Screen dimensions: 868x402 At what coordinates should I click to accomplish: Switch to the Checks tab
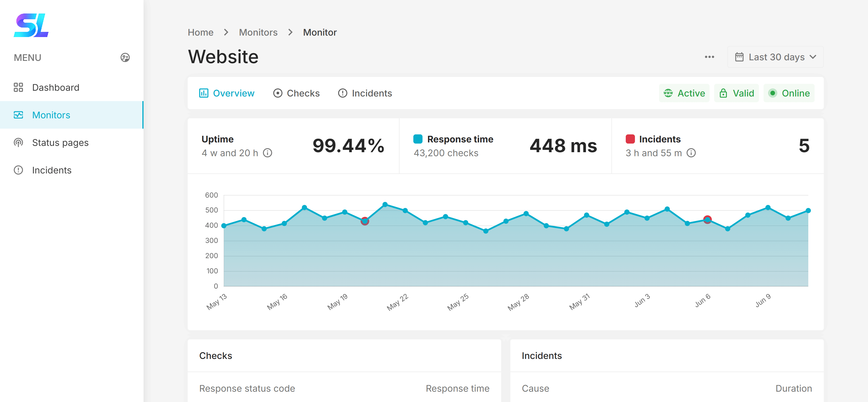[x=296, y=93]
